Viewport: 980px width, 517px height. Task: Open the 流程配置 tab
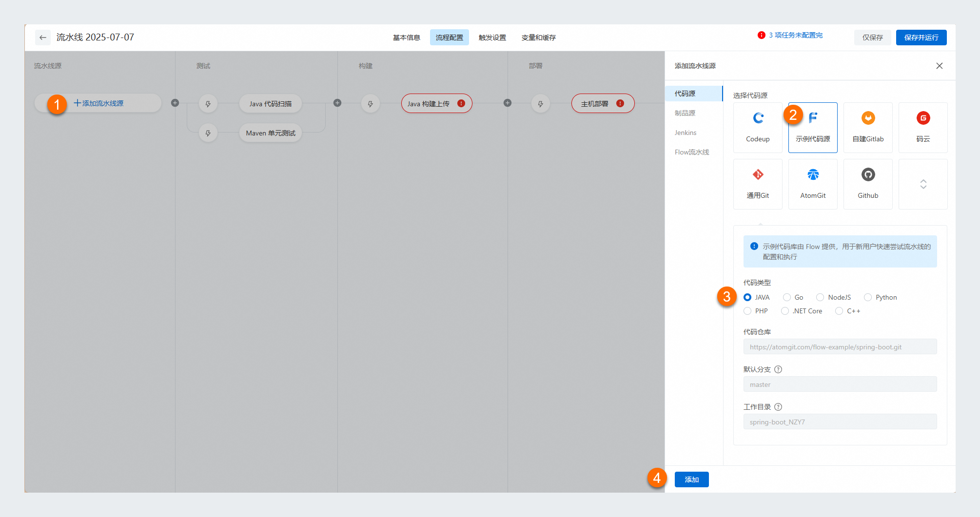click(450, 38)
